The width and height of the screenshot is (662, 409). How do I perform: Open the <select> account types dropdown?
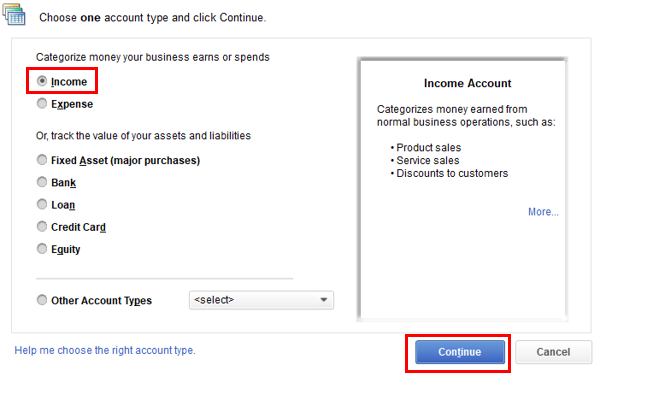click(x=261, y=300)
